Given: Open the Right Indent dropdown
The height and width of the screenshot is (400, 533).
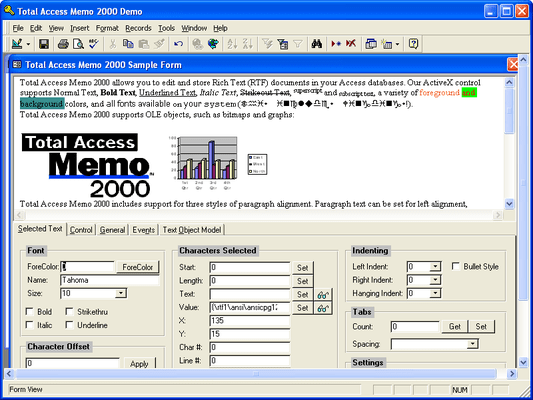Looking at the screenshot, I should (x=435, y=280).
